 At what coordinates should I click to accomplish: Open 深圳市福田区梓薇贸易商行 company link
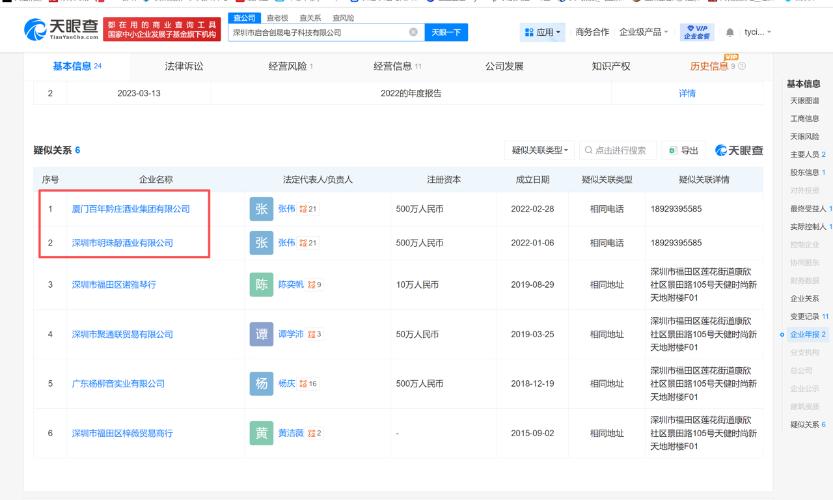pos(122,433)
